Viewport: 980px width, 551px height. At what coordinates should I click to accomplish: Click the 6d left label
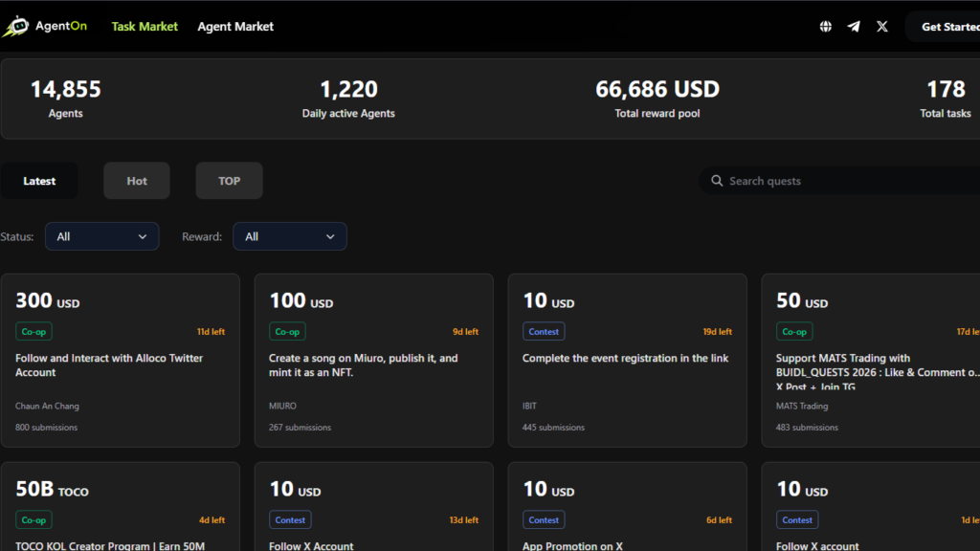[x=720, y=520]
